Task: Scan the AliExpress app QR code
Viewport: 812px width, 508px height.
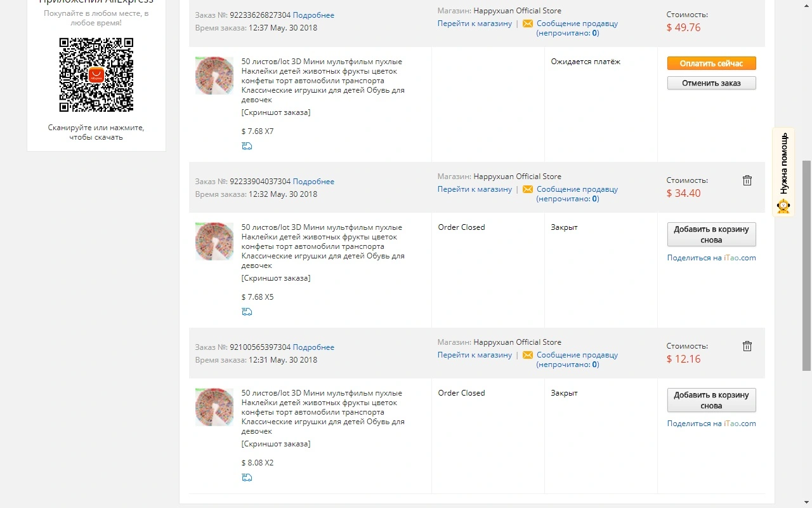Action: coord(96,75)
